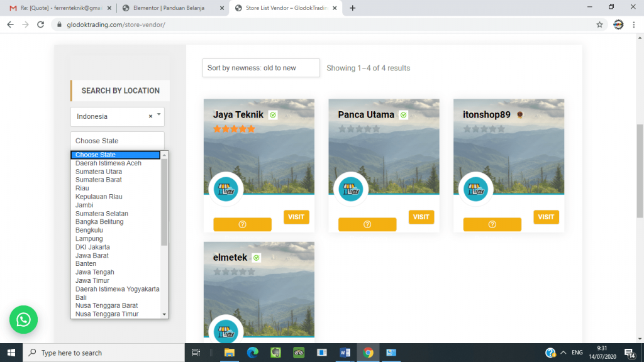Click the WhatsApp floating chat icon
Image resolution: width=644 pixels, height=362 pixels.
[x=23, y=321]
